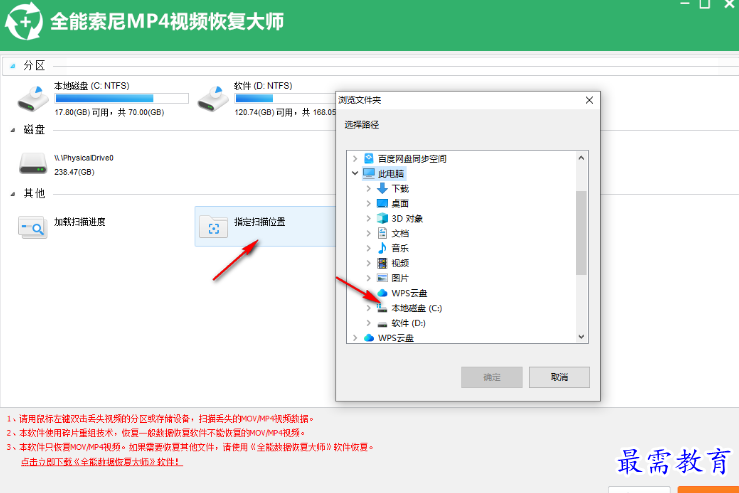
Task: Click the Pictures icon in folder tree
Action: point(382,278)
